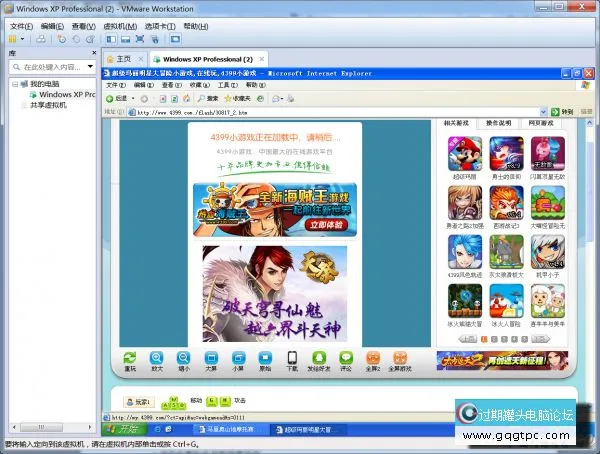600x454 pixels.
Task: Open the 冰火人冒险 game thumbnail
Action: pyautogui.click(x=506, y=300)
